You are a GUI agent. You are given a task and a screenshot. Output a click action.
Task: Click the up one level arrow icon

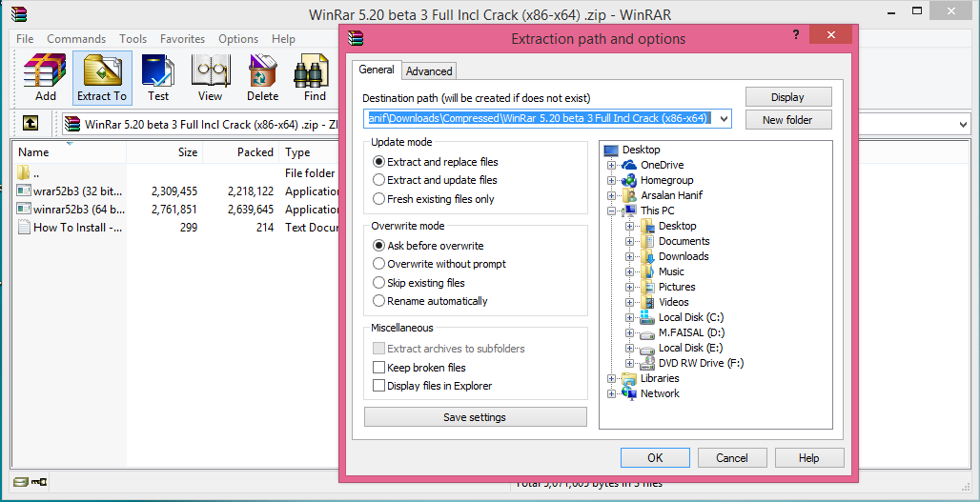[30, 123]
